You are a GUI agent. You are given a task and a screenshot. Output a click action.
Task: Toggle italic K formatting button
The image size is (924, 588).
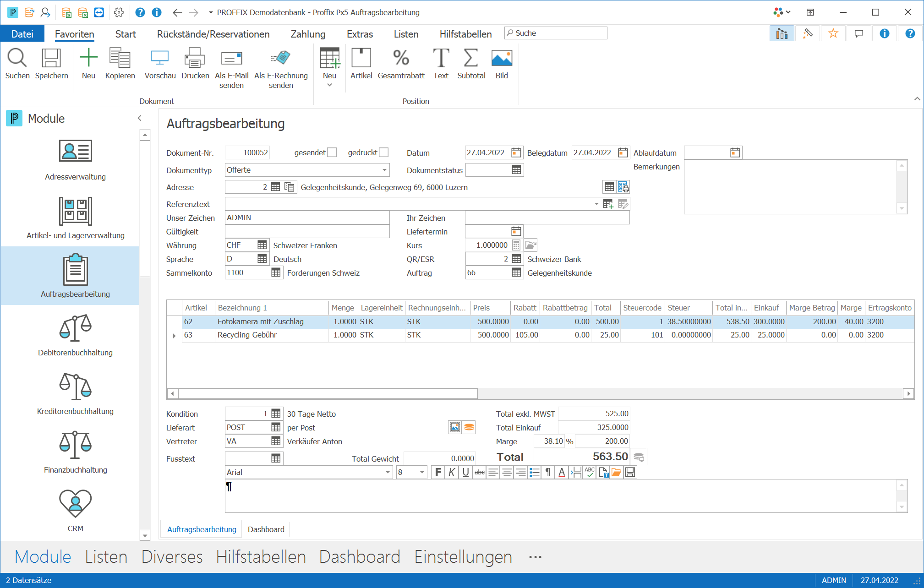click(452, 472)
